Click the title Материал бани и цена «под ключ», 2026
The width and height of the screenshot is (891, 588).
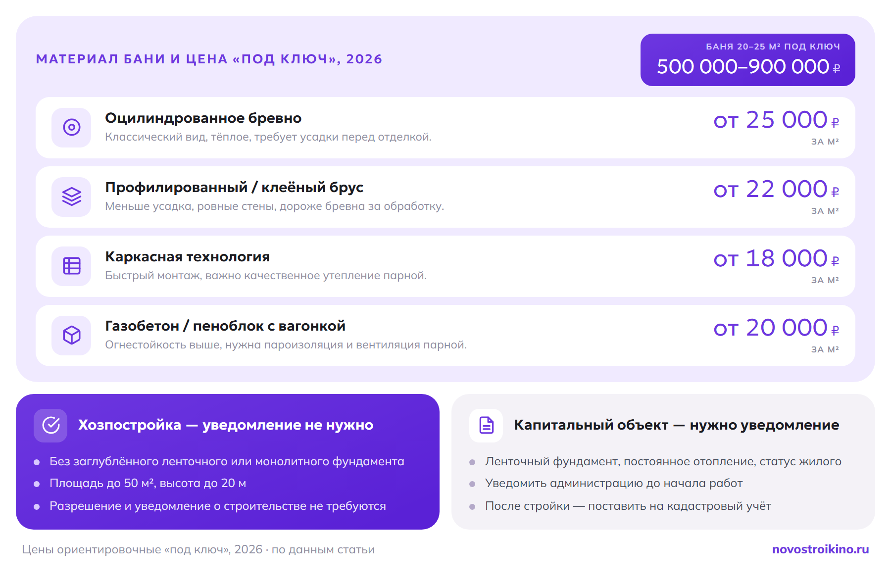(x=209, y=59)
